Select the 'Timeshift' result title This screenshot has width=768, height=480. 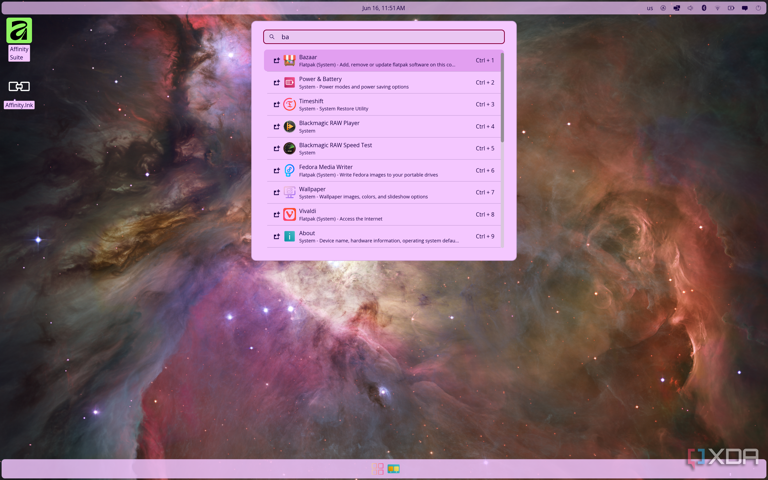(311, 101)
